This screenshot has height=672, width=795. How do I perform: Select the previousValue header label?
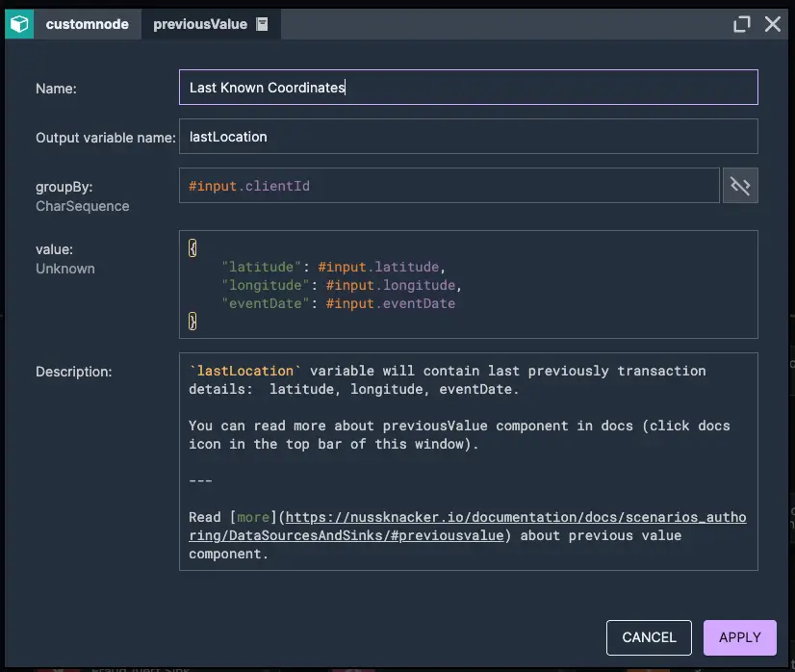pos(200,24)
